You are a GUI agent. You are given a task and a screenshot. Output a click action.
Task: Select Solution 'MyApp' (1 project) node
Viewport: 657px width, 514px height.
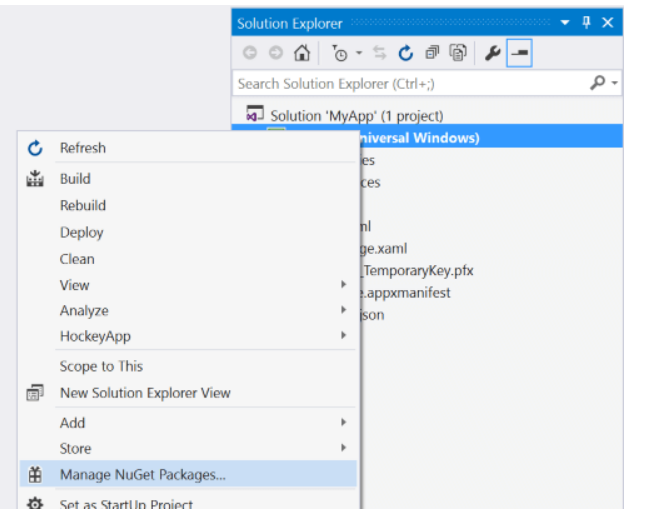(x=357, y=116)
